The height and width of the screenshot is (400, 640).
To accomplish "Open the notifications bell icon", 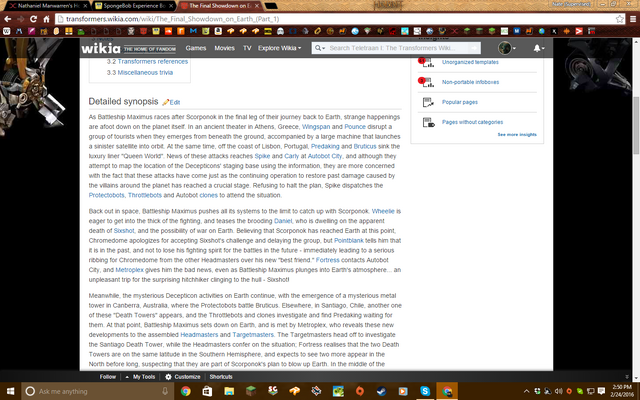I will click(x=537, y=48).
